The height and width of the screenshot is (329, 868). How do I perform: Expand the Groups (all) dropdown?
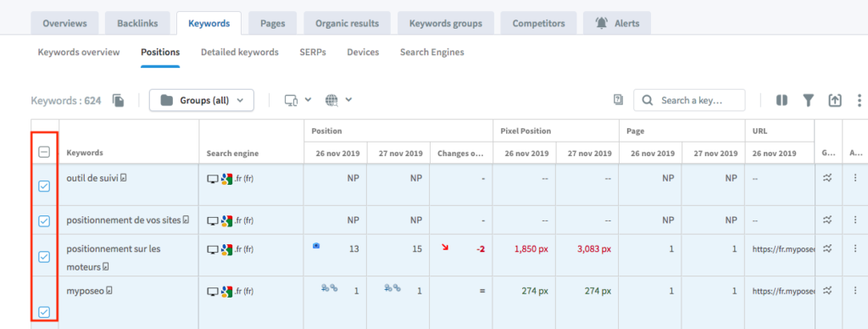click(x=202, y=100)
